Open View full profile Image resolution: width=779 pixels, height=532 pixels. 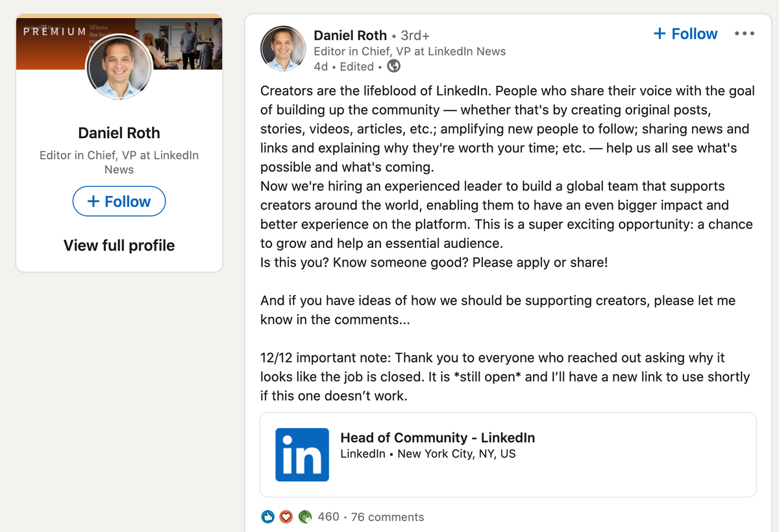pyautogui.click(x=119, y=245)
